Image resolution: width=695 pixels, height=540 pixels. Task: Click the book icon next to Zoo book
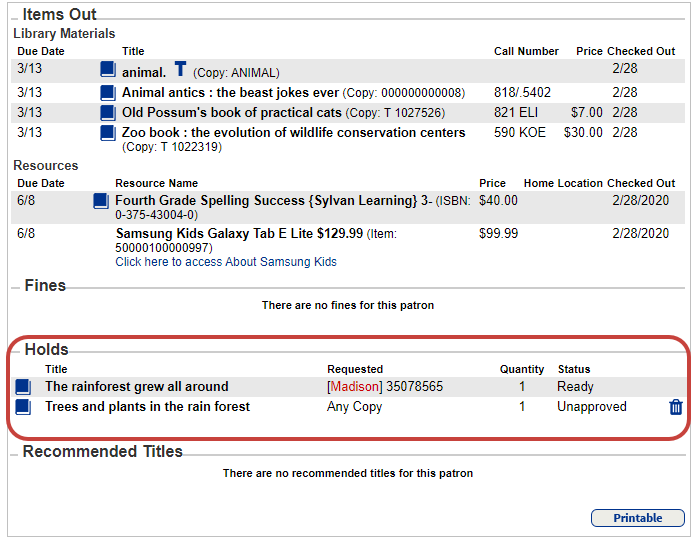(x=108, y=132)
